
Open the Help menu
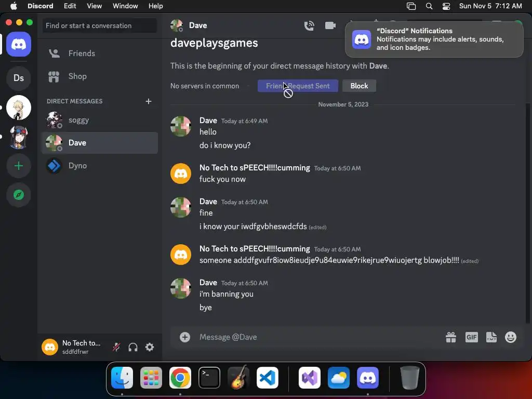[x=156, y=6]
